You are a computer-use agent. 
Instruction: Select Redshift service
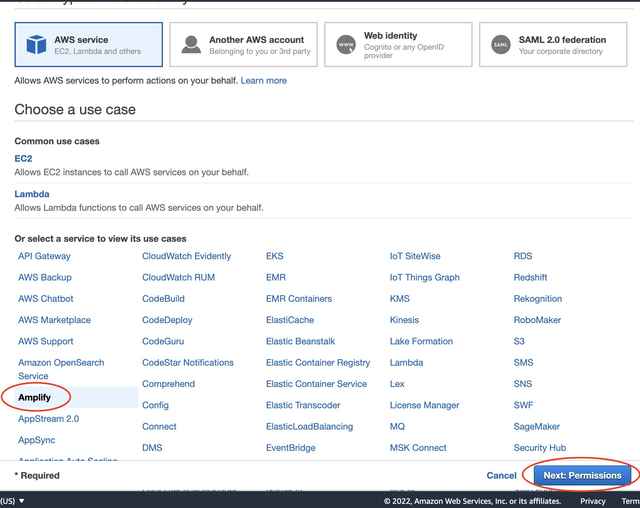(x=530, y=277)
